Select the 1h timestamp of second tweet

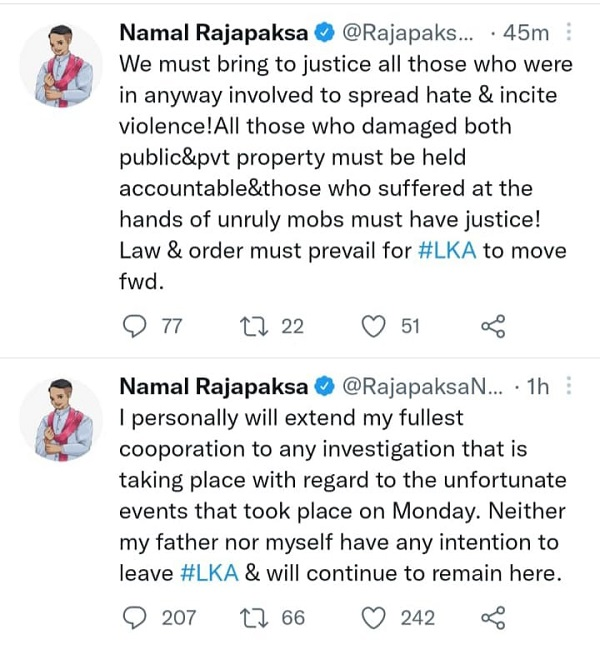pos(538,387)
